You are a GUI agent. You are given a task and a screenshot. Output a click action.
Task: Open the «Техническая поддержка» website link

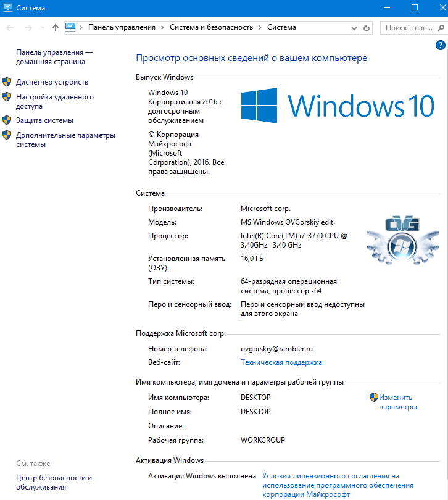(x=281, y=362)
